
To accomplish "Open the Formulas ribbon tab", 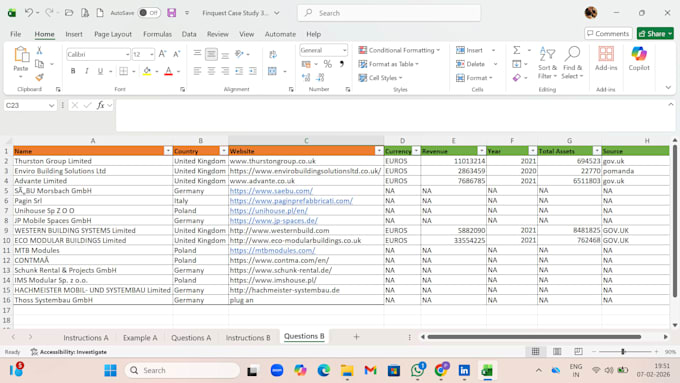I will click(157, 34).
